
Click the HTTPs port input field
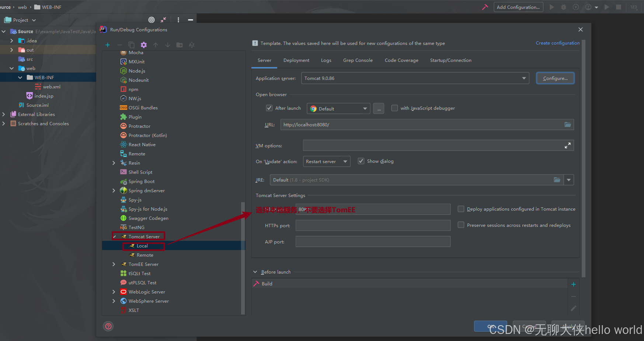pos(373,225)
